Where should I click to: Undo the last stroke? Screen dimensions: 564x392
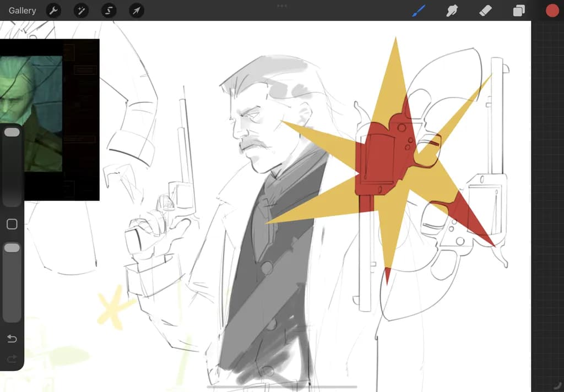pos(12,339)
